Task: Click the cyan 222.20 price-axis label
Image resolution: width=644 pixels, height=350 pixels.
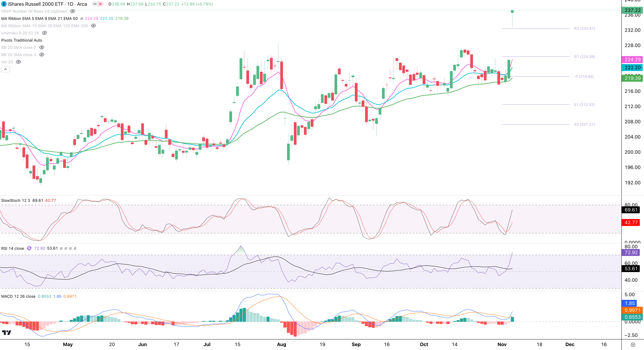Action: (x=633, y=68)
